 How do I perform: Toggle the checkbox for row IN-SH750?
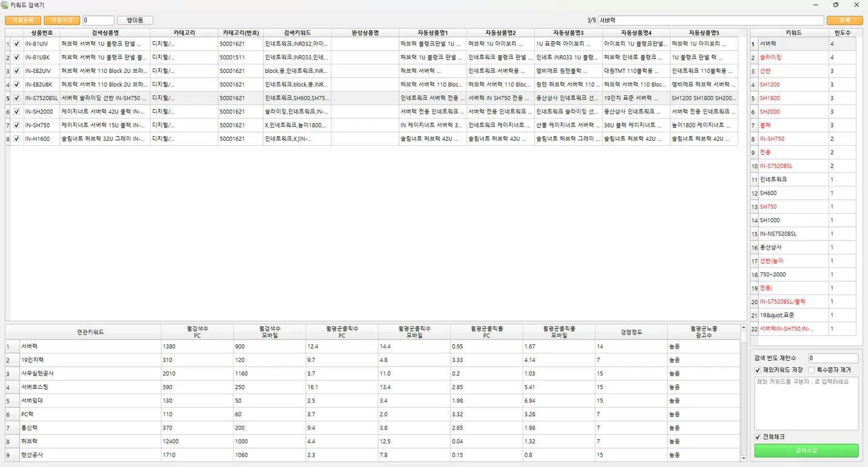tap(17, 125)
